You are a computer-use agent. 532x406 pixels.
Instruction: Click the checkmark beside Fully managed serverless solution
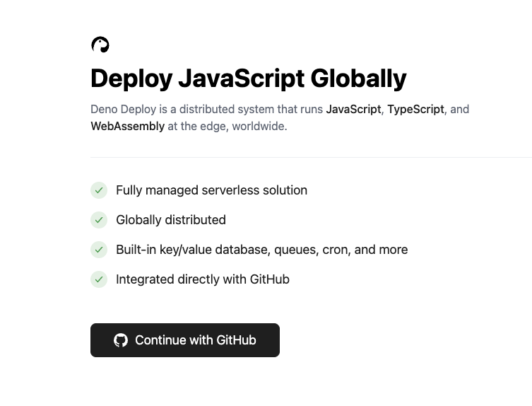pos(99,190)
